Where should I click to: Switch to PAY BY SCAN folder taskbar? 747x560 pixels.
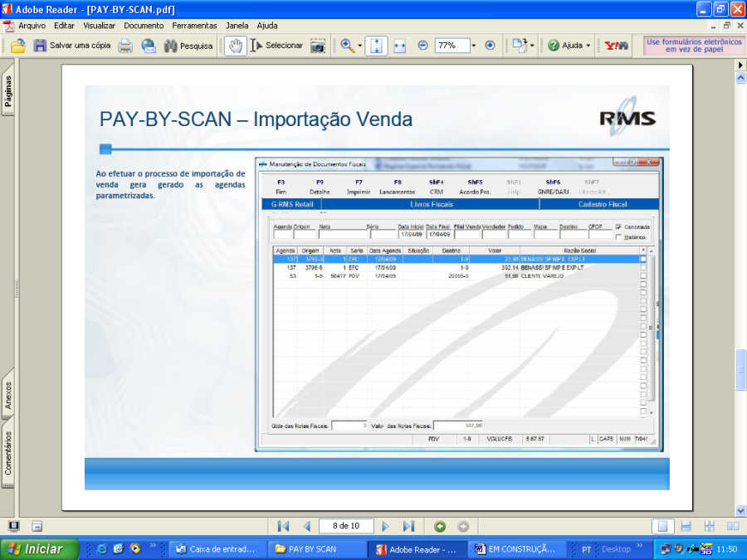pos(316,549)
